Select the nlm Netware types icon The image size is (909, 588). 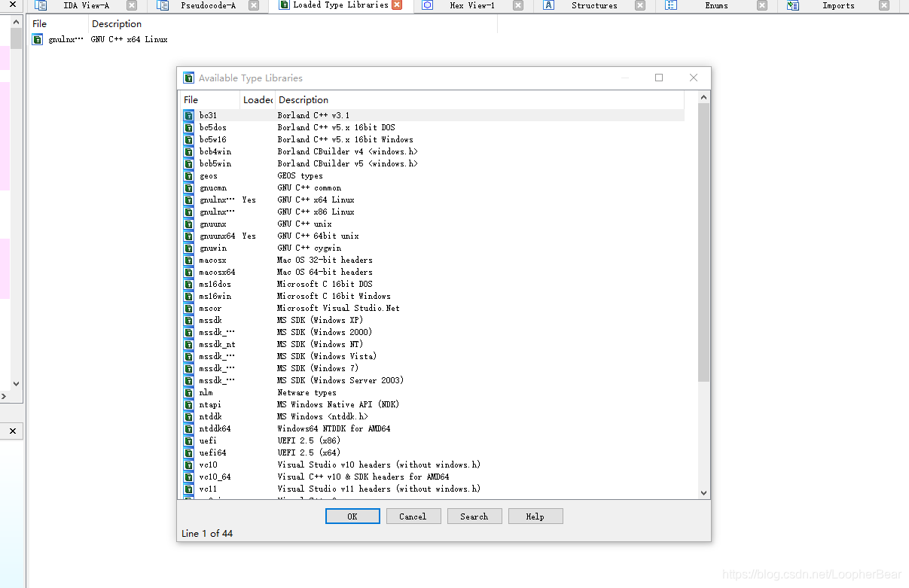189,392
